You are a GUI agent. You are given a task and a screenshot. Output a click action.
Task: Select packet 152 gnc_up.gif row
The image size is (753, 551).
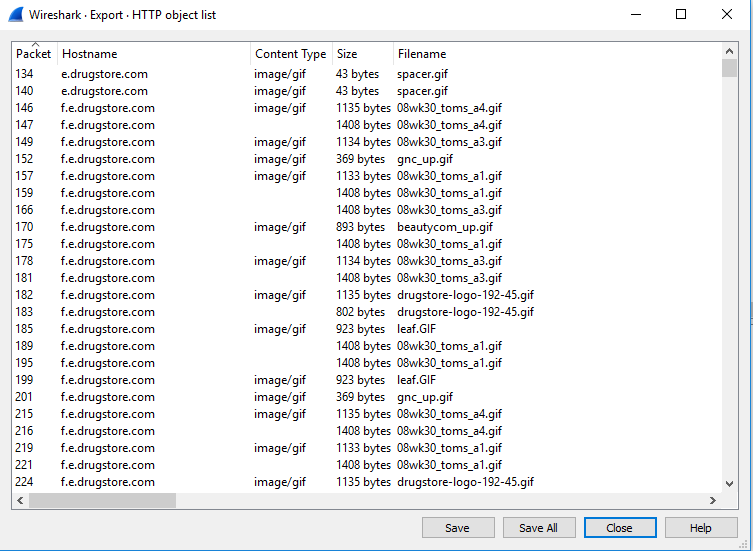click(366, 159)
